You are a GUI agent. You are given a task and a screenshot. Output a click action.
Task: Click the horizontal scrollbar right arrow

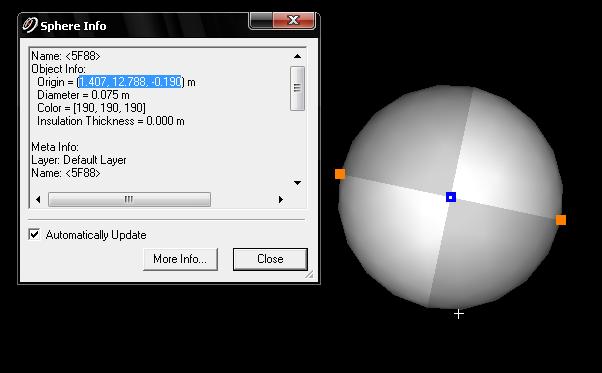coord(281,200)
